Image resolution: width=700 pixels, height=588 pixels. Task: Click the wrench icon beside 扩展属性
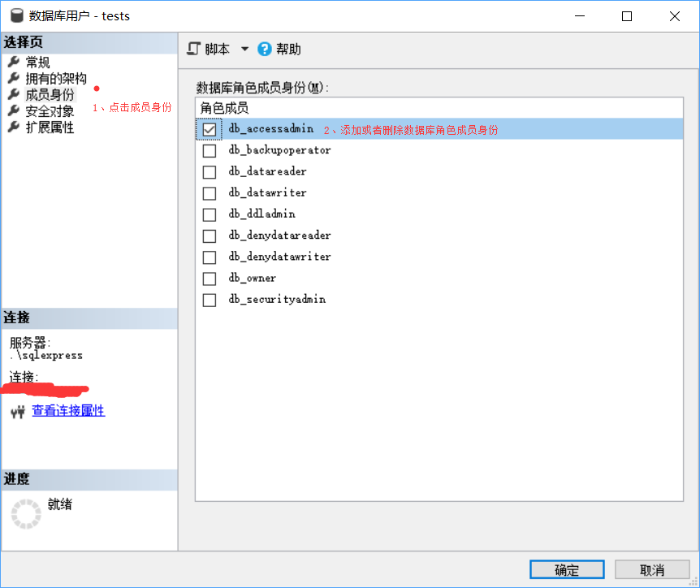click(14, 127)
